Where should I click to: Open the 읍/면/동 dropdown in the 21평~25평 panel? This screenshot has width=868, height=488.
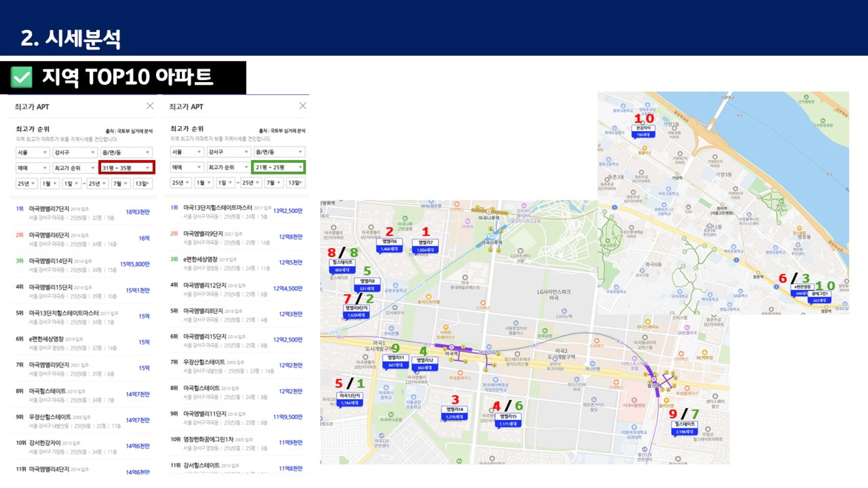pos(279,152)
